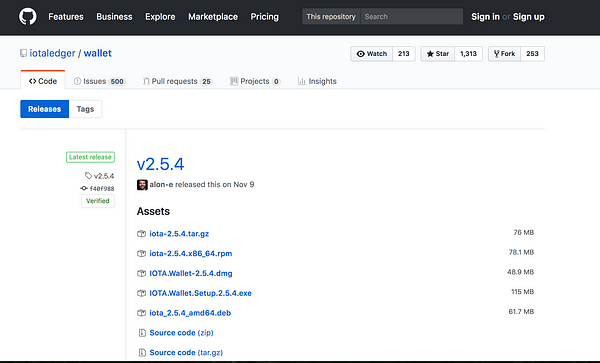Open the Business menu item
Image resolution: width=600 pixels, height=363 pixels.
click(114, 17)
